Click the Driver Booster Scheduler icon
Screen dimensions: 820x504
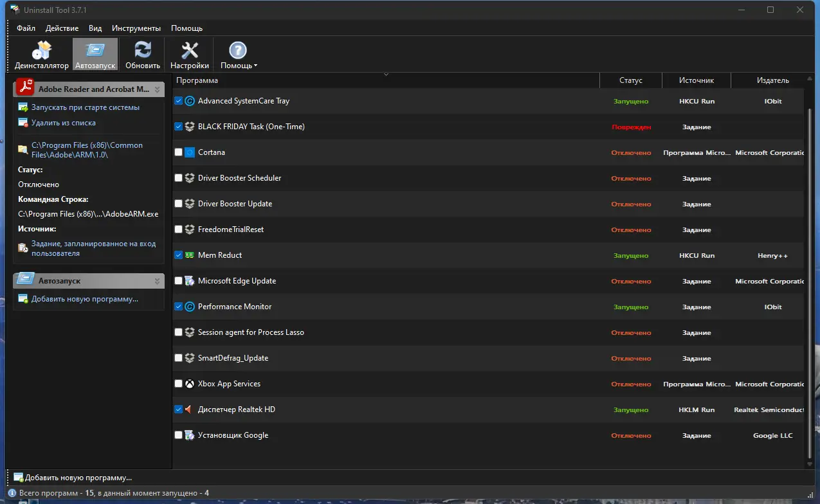pyautogui.click(x=190, y=178)
